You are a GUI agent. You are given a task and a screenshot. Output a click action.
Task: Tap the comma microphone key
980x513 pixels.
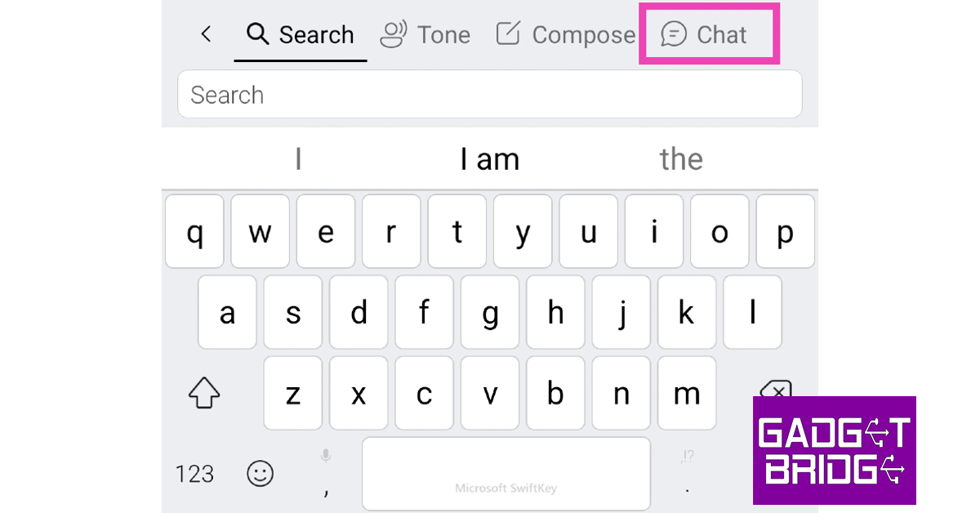click(326, 474)
